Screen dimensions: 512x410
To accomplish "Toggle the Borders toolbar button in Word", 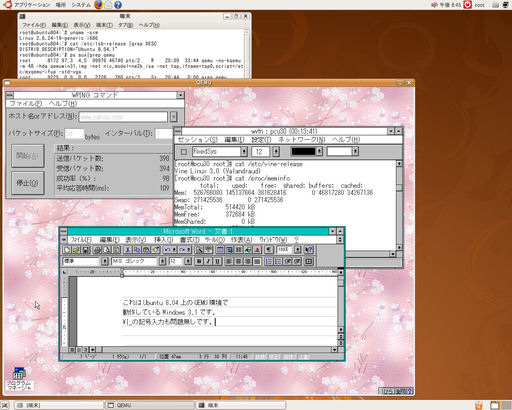I will (309, 262).
